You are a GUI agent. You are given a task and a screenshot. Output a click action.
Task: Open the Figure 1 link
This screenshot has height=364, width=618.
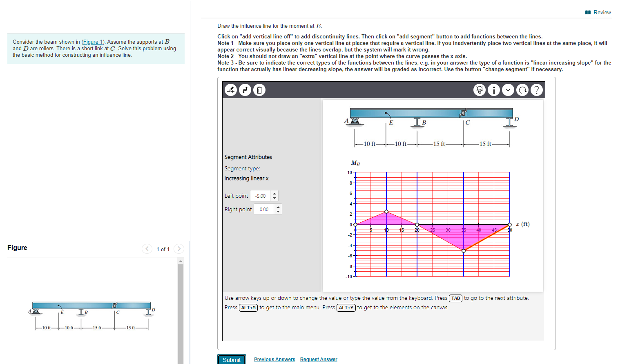(x=93, y=42)
